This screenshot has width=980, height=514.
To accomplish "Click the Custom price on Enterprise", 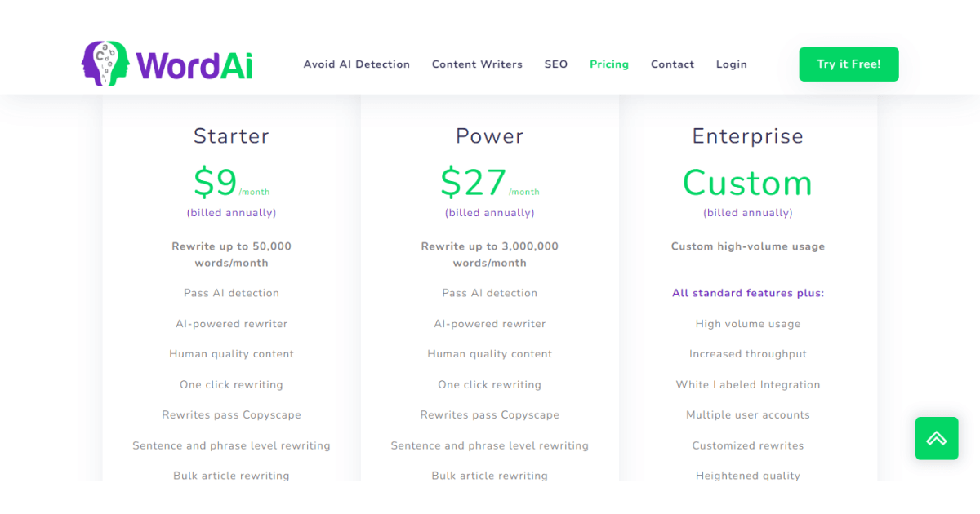I will [748, 183].
